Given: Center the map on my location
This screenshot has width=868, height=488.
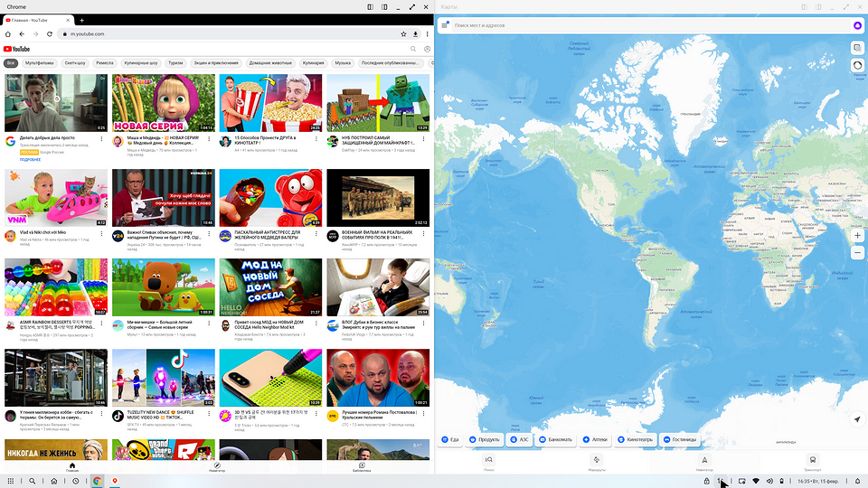Looking at the screenshot, I should [x=857, y=419].
